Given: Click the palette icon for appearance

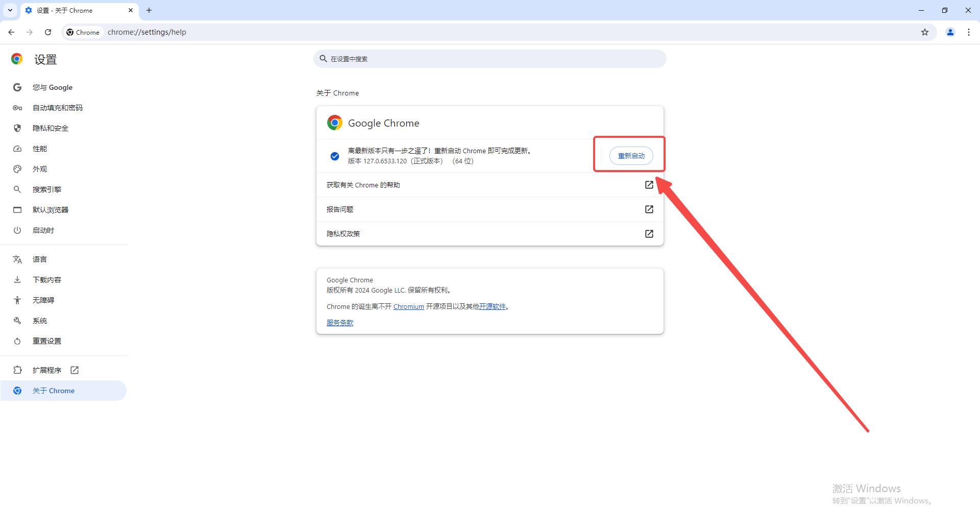Looking at the screenshot, I should 17,169.
